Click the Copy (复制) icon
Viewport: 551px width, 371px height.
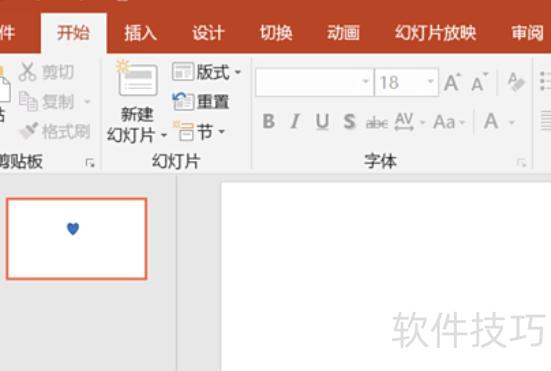tap(28, 102)
